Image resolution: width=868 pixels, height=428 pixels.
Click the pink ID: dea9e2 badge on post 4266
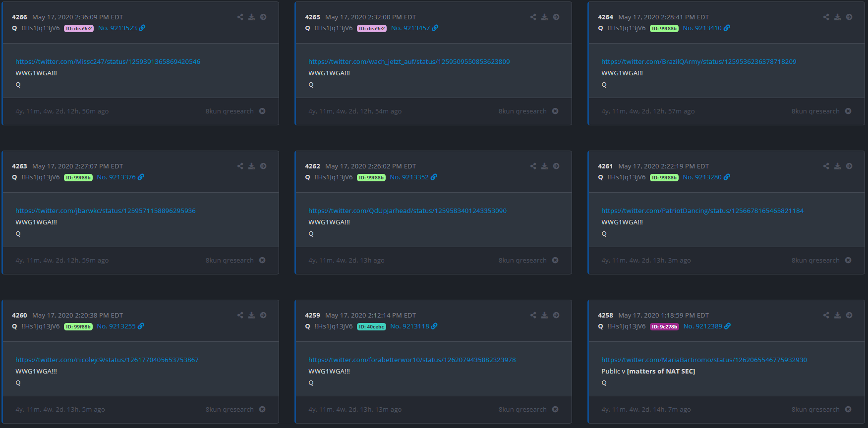(x=79, y=29)
